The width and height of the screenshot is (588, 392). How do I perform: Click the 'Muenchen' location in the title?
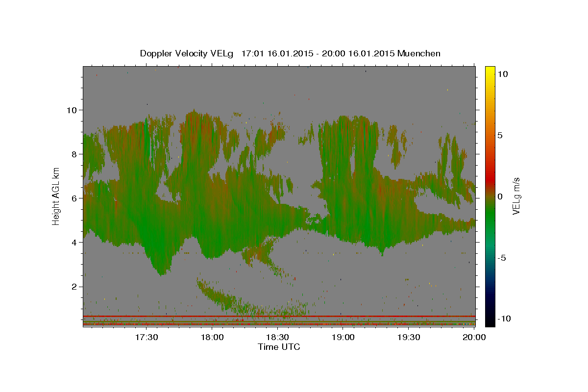(x=419, y=53)
